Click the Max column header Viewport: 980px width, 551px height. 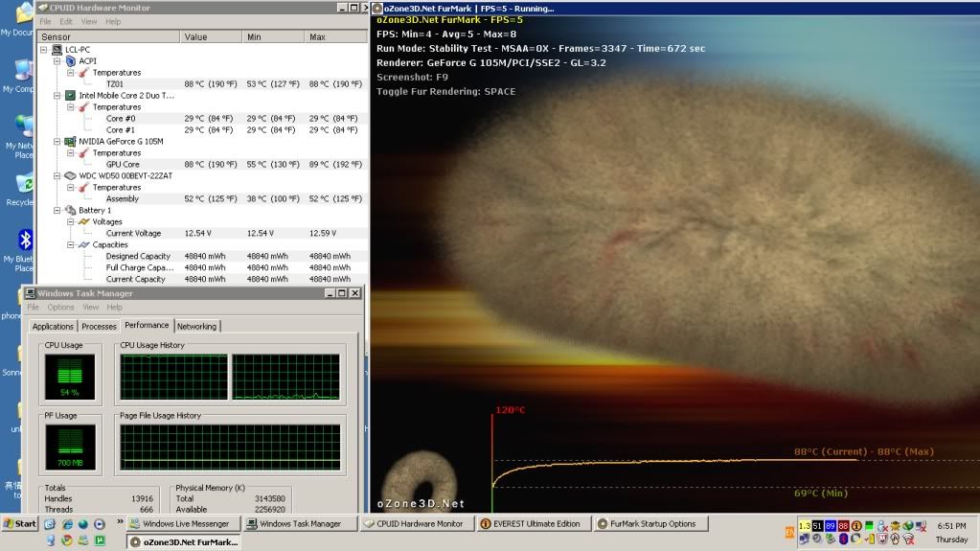(336, 37)
